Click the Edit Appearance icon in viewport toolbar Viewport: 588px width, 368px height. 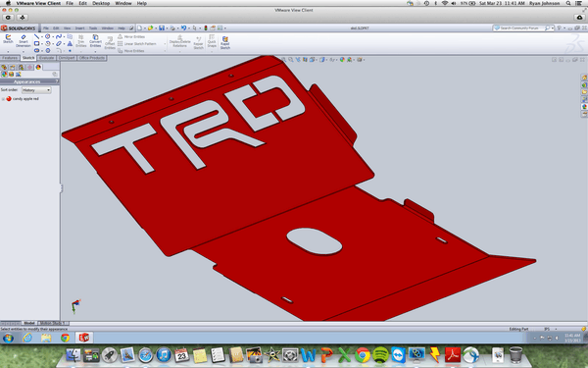click(342, 59)
